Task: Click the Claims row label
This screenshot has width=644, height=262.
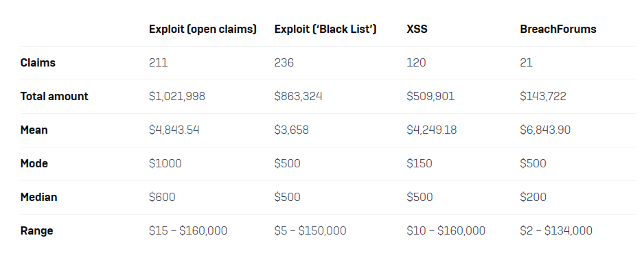Action: pyautogui.click(x=38, y=62)
